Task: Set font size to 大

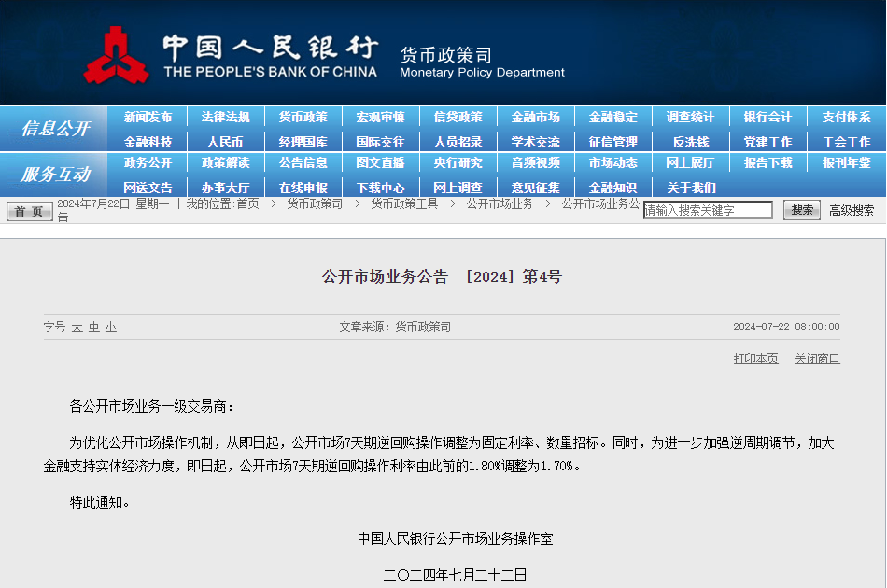Action: (77, 327)
